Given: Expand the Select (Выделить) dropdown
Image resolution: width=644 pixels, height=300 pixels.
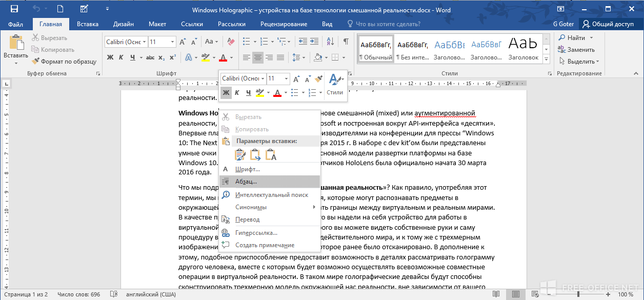Looking at the screenshot, I should (579, 62).
